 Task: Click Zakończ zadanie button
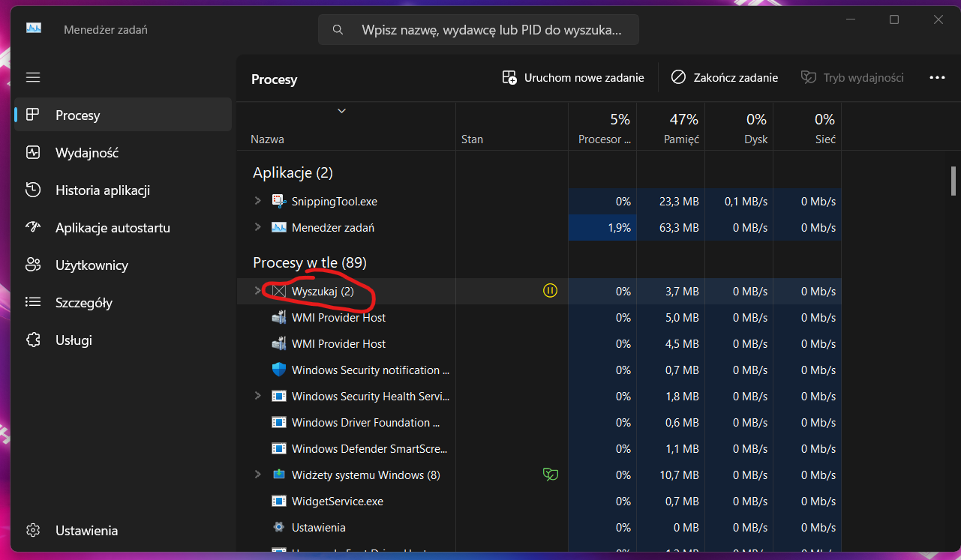coord(725,77)
